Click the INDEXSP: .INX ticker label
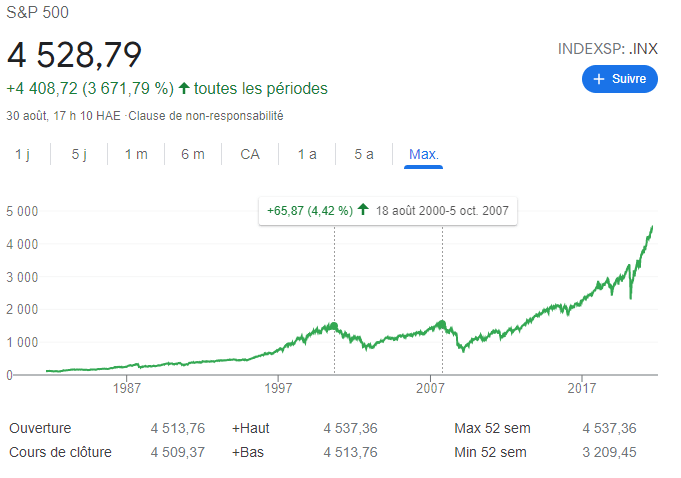The image size is (681, 478). (608, 48)
